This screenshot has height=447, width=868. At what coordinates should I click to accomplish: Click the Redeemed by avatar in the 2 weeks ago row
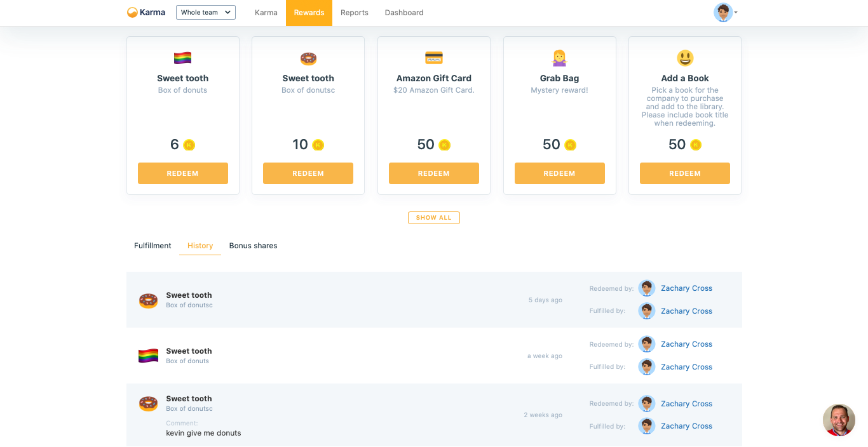coord(647,404)
